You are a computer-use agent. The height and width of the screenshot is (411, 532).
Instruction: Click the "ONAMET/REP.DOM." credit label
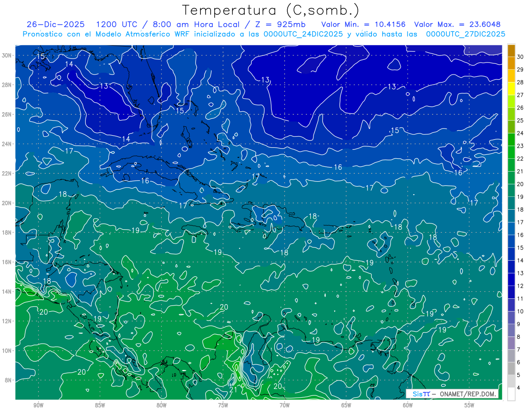468,394
